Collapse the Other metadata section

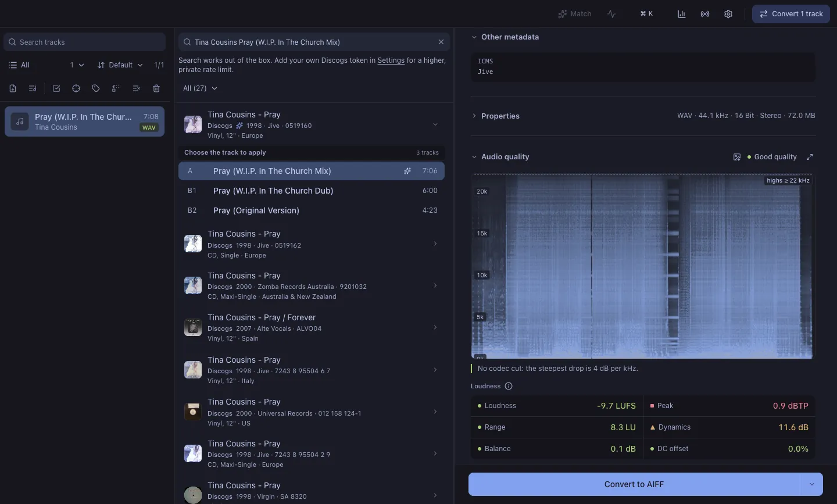pyautogui.click(x=505, y=37)
